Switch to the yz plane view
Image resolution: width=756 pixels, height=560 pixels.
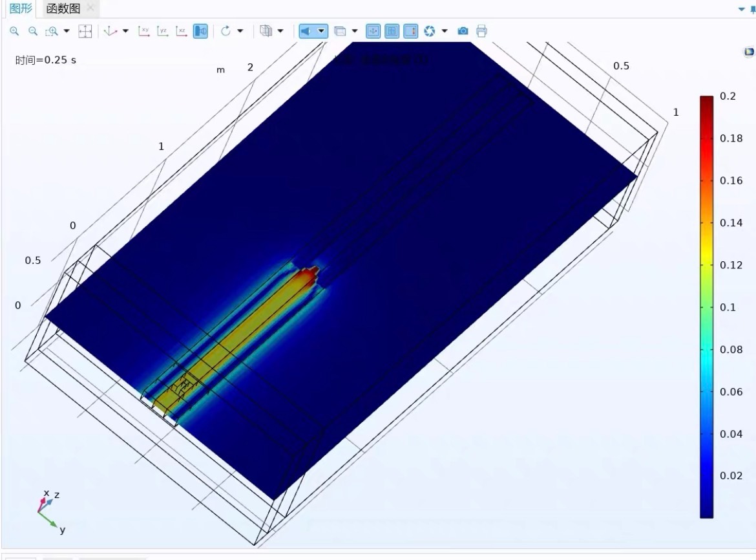162,31
